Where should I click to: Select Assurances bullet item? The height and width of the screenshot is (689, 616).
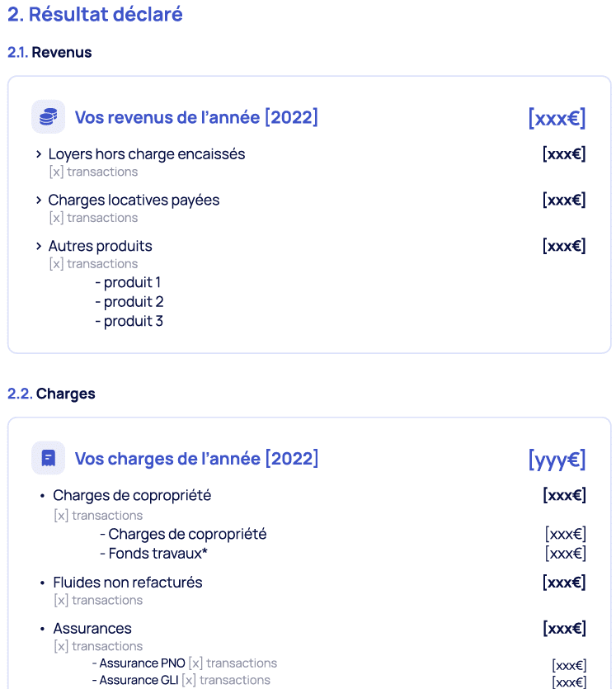[92, 629]
